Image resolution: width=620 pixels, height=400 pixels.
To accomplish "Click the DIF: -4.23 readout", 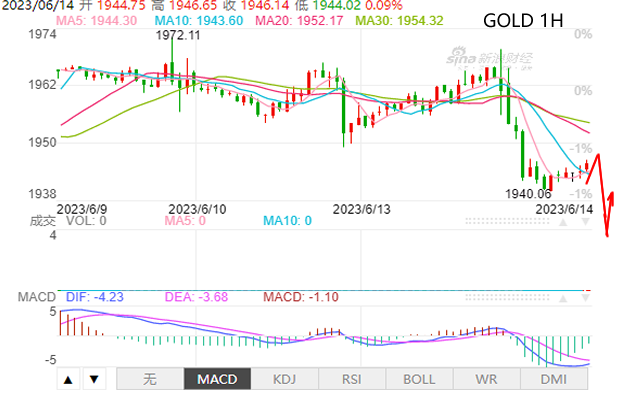I will pyautogui.click(x=95, y=297).
